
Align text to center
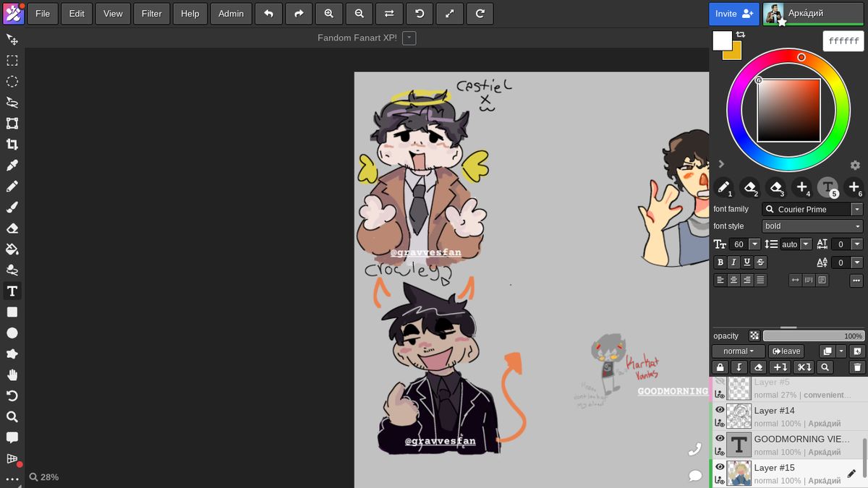733,280
